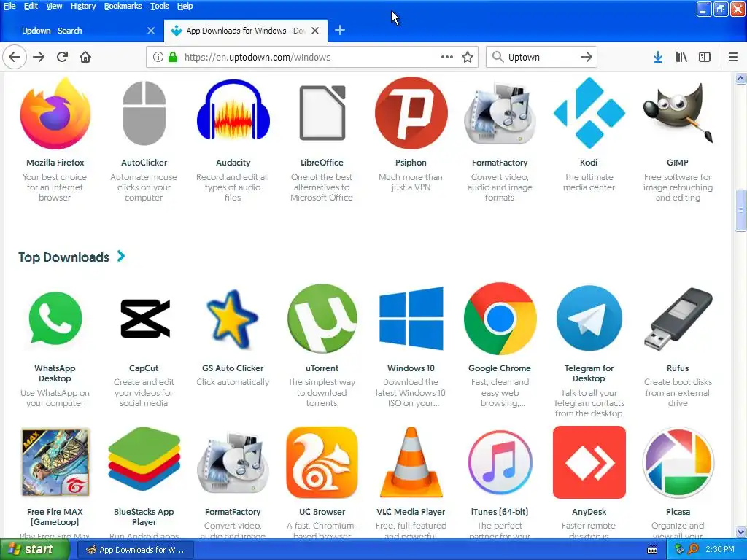Click the Downloads arrow in Firefox toolbar
Screen dimensions: 747x560
point(657,57)
